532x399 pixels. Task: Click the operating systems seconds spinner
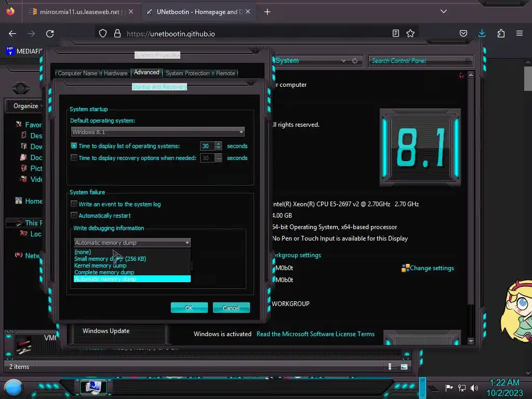[x=219, y=146]
